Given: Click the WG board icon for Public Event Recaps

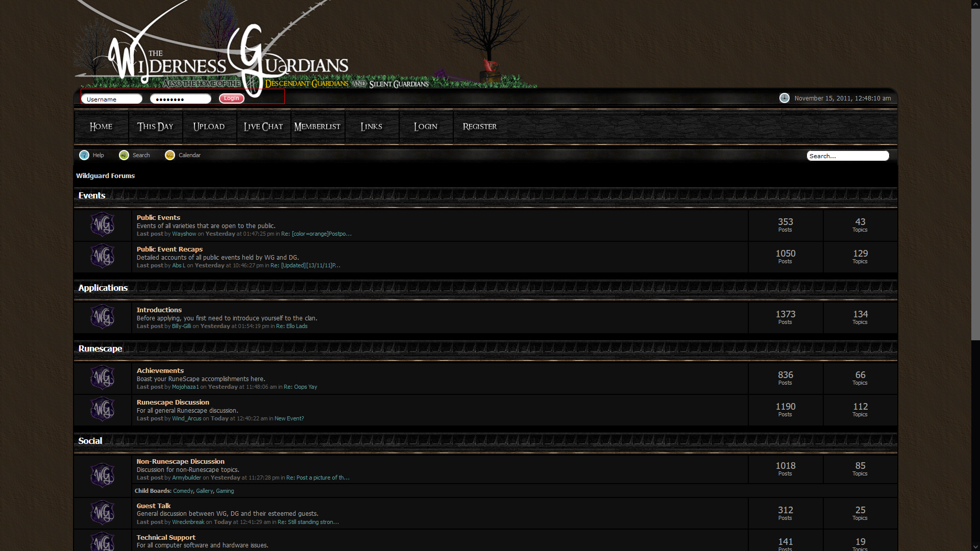Looking at the screenshot, I should [x=102, y=256].
